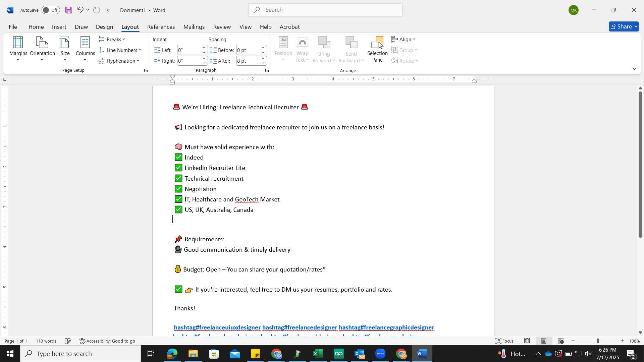Click the freelanceuiuxdesigner hashtag link
644x362 pixels.
click(217, 327)
